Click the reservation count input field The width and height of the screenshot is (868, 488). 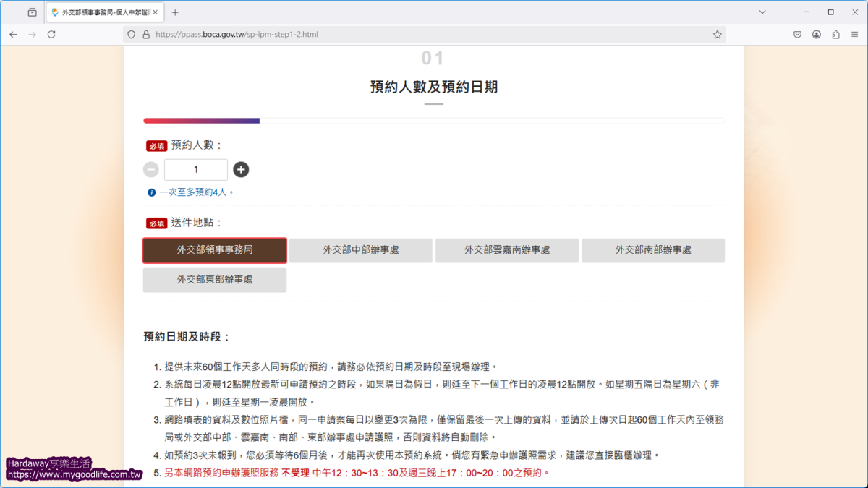tap(195, 169)
